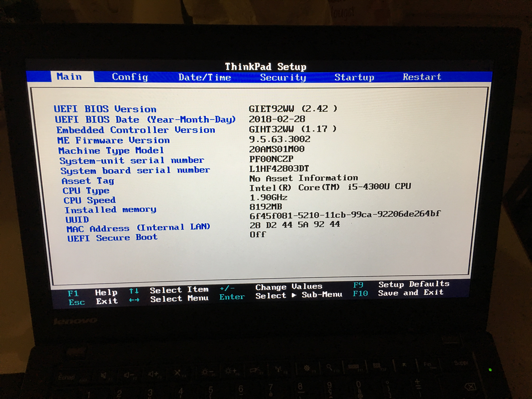
Task: Click the Off value for Secure Boot
Action: pyautogui.click(x=257, y=234)
